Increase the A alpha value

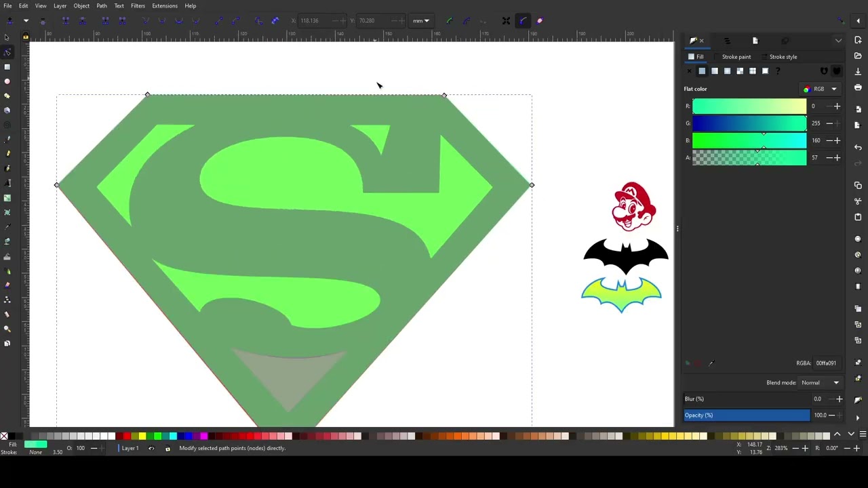point(837,157)
